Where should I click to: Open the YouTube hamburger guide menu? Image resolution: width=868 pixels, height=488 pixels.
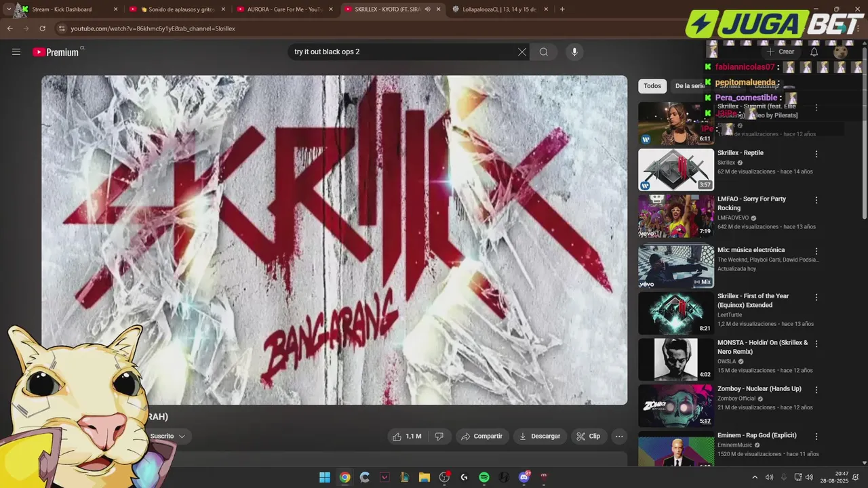[x=16, y=52]
